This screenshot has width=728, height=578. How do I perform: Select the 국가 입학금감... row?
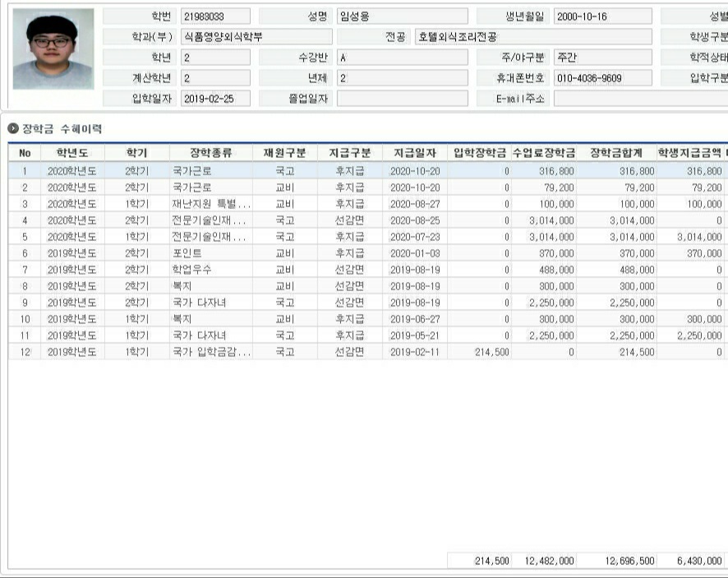(366, 352)
